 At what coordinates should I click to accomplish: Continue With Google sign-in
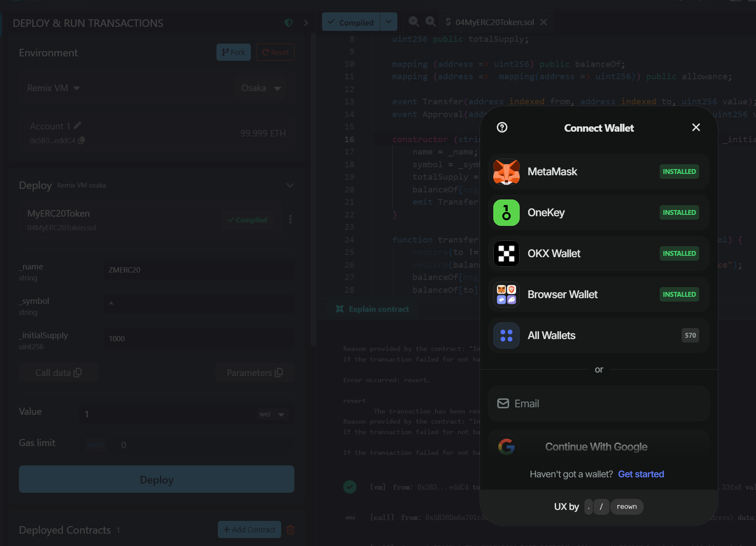point(599,447)
